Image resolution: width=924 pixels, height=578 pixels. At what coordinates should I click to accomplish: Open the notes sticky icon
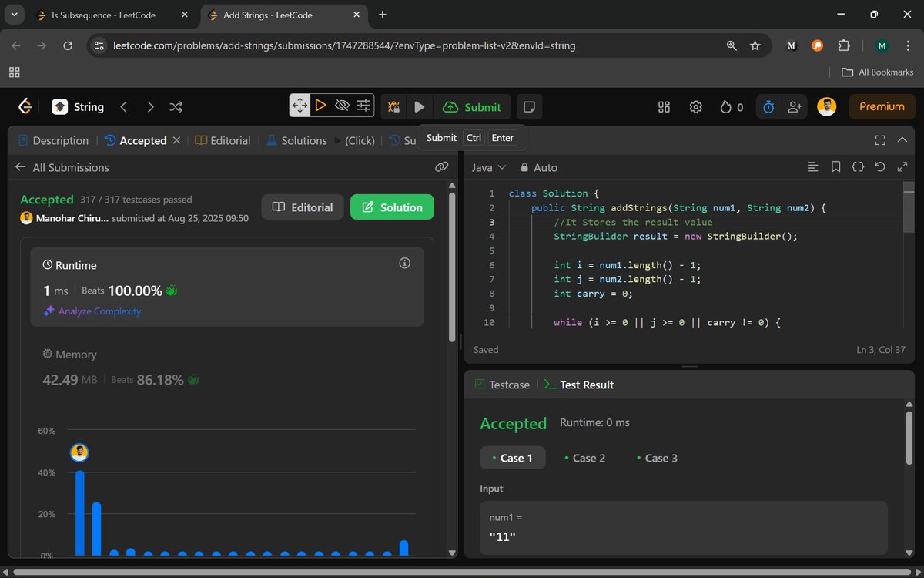pos(529,107)
